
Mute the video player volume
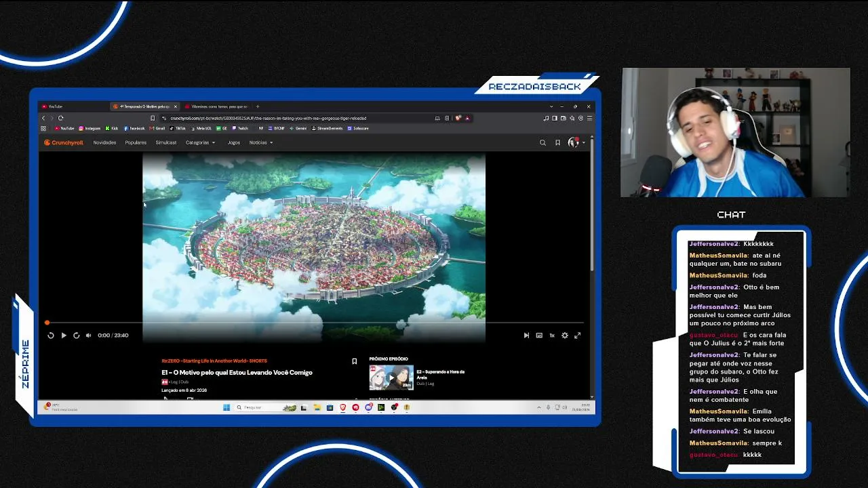coord(88,335)
